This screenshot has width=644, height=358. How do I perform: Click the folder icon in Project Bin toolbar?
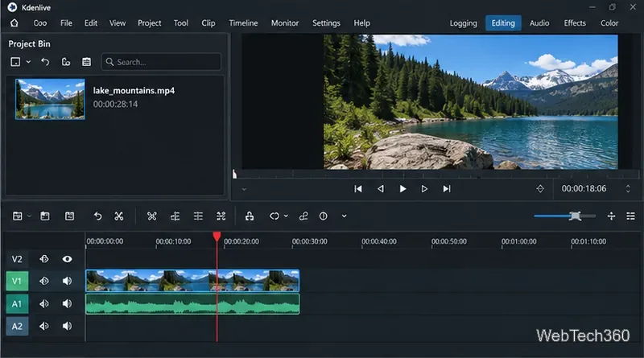click(x=66, y=62)
